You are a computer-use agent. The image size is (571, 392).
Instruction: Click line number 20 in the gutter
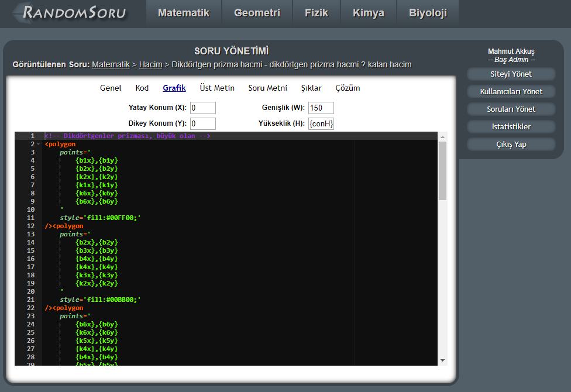coord(30,291)
